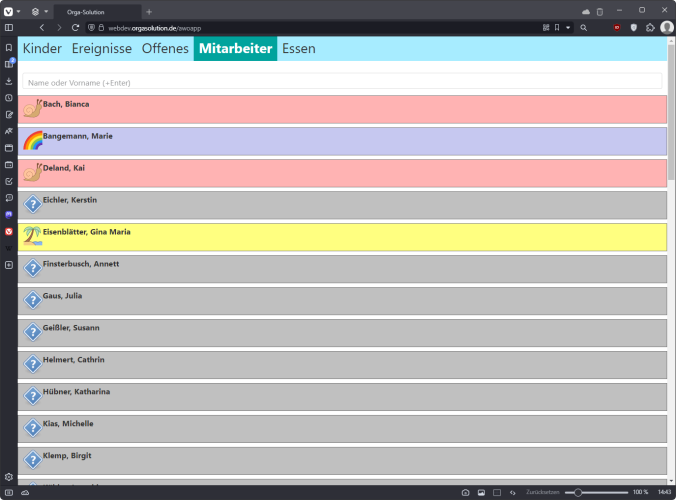Capture page with camera icon
676x500 pixels.
[465, 492]
